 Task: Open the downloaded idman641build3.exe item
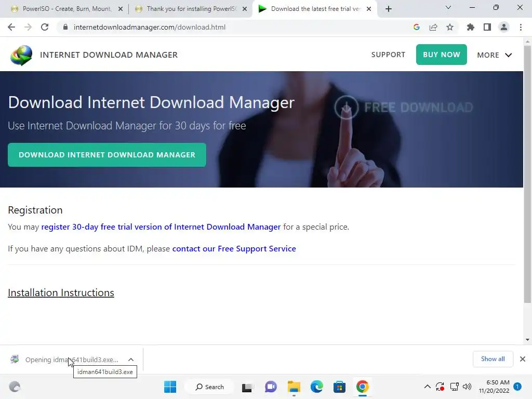[72, 360]
